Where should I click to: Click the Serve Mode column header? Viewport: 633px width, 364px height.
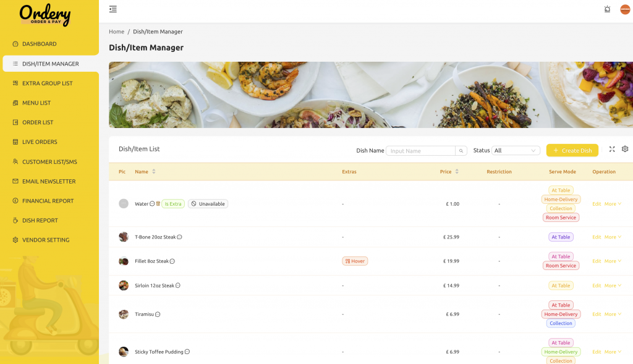563,172
